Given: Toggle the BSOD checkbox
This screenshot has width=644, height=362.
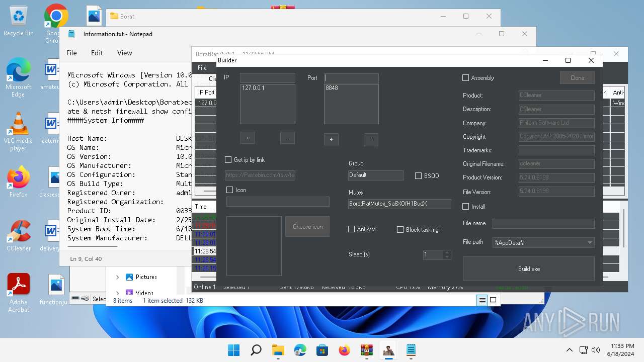Looking at the screenshot, I should tap(418, 176).
